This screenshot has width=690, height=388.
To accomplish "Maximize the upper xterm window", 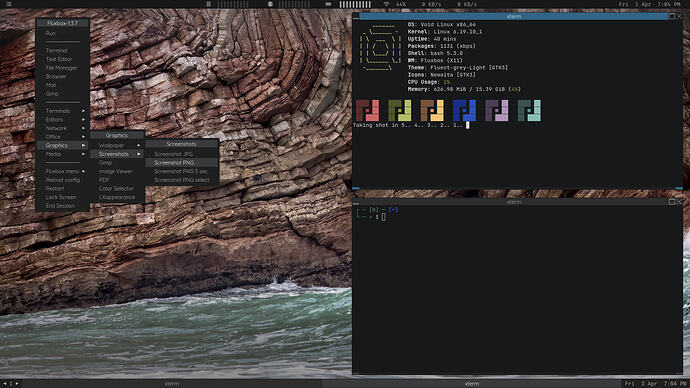I will tap(672, 16).
